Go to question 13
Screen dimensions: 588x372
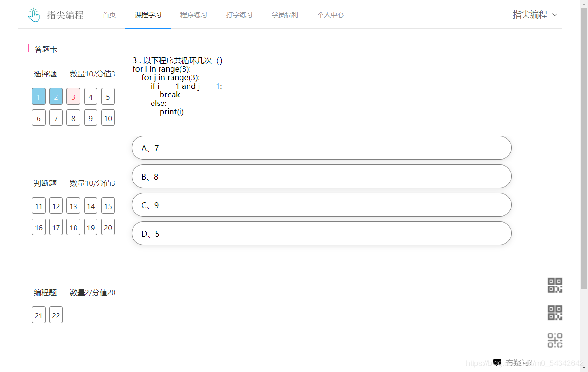(x=73, y=206)
